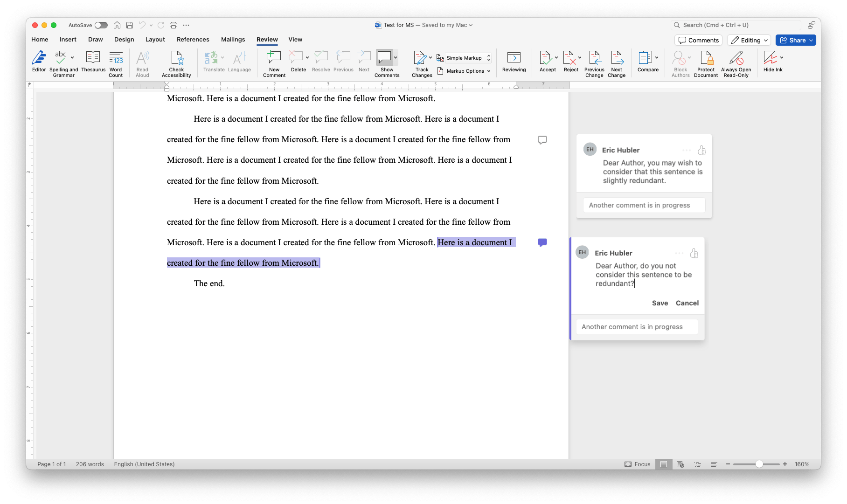Click Always Open Read-Only
The height and width of the screenshot is (504, 847).
coord(736,64)
